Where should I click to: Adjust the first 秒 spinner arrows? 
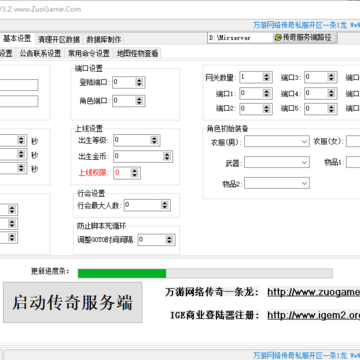coord(21,140)
